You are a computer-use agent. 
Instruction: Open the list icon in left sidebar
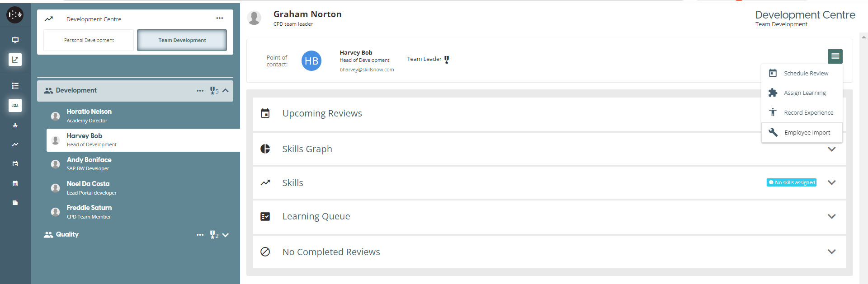tap(15, 86)
